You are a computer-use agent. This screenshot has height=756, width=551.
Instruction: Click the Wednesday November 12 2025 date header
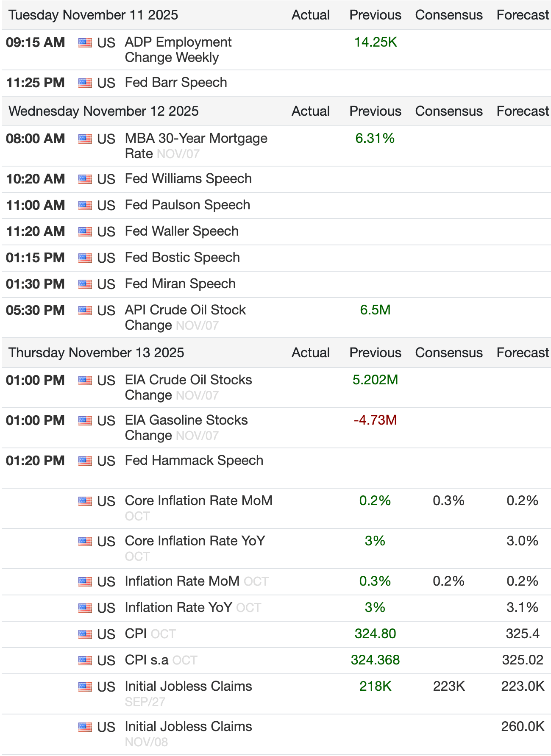coord(103,111)
